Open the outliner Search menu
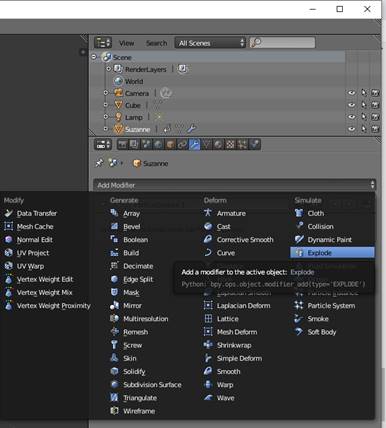Screen dimensions: 386x428 156,43
